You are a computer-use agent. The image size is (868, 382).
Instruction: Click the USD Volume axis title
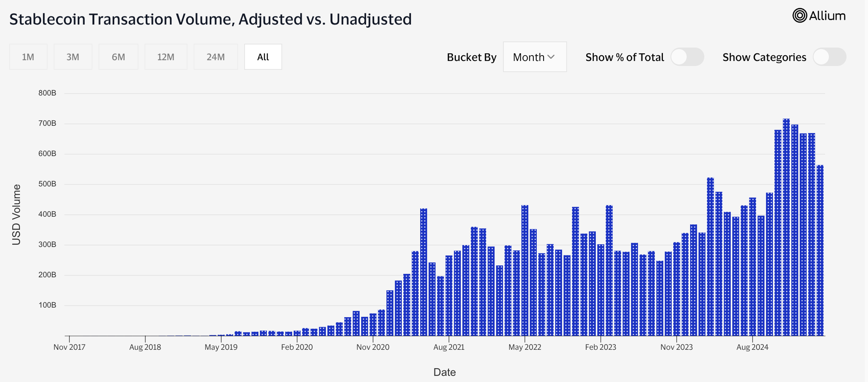coord(16,214)
